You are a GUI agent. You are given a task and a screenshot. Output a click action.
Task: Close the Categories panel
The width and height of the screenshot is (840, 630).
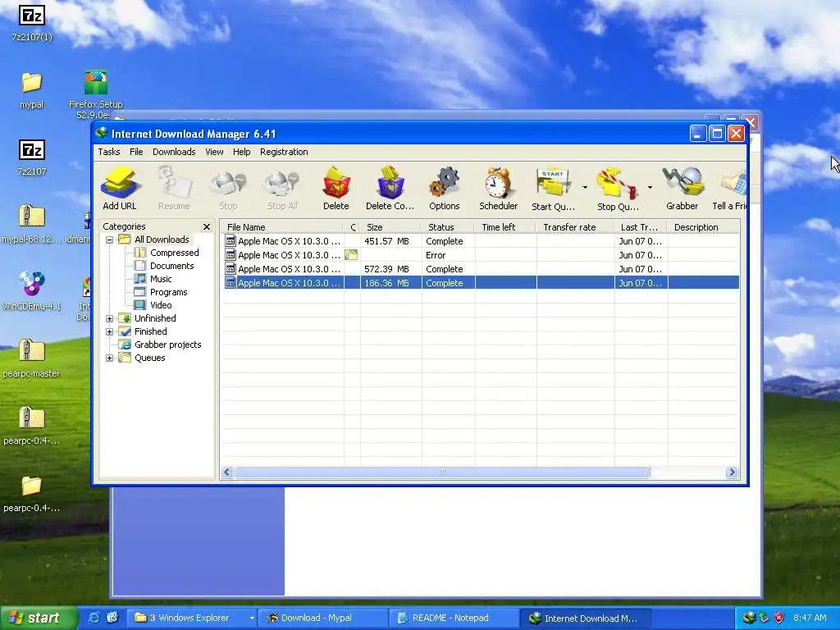click(206, 226)
